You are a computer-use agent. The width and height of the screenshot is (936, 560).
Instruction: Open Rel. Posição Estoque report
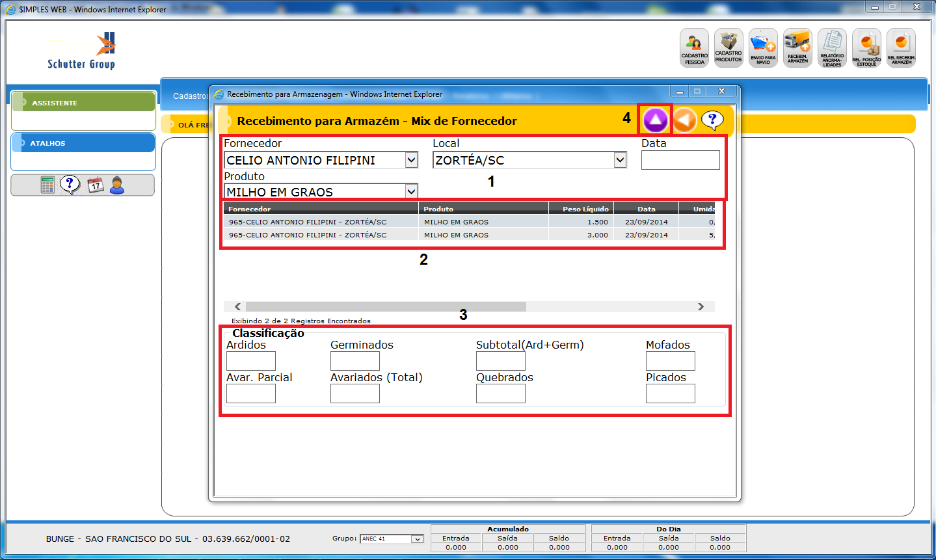866,47
